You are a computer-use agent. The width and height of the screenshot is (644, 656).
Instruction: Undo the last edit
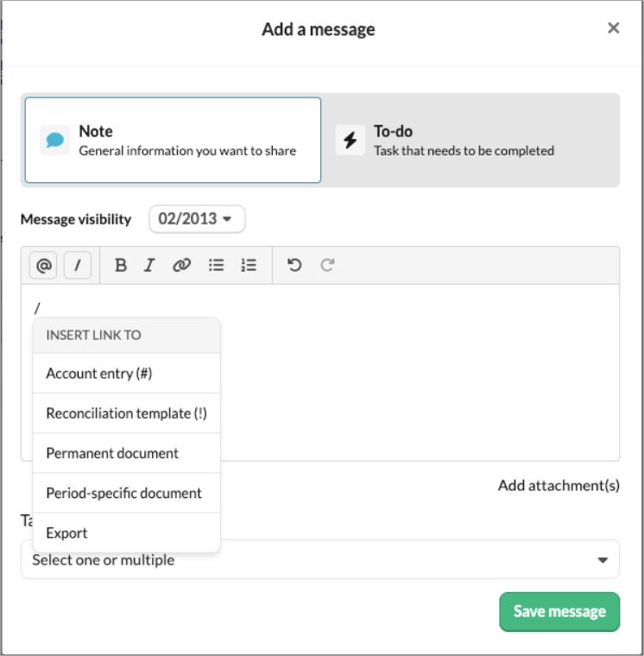coord(294,265)
